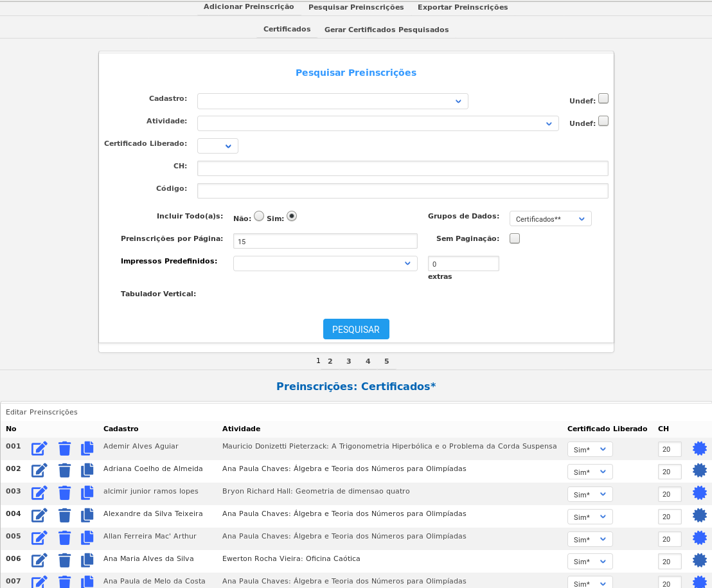This screenshot has height=588, width=712.
Task: Edit row 006 Ana Maria Alves da Silva
Action: point(39,561)
